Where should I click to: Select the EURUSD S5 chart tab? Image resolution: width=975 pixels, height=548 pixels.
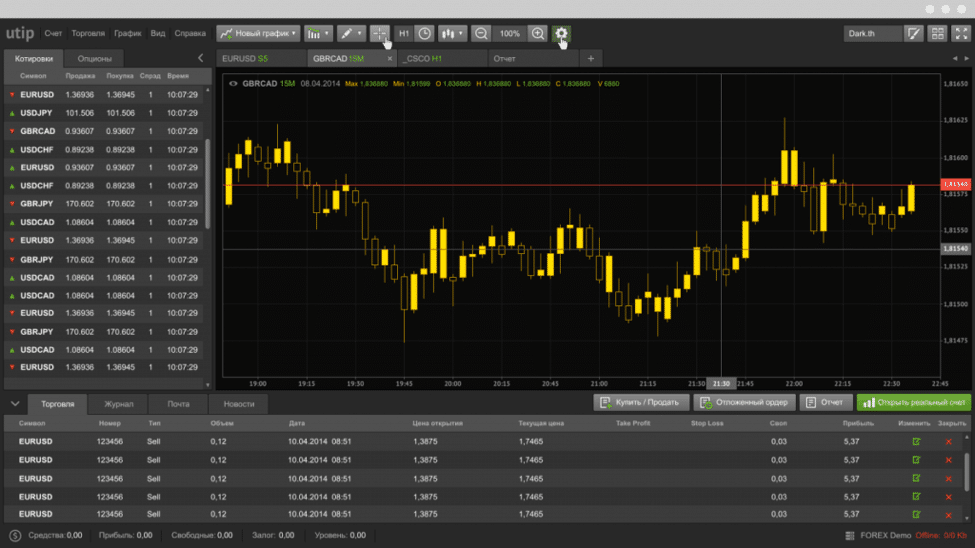pos(261,58)
